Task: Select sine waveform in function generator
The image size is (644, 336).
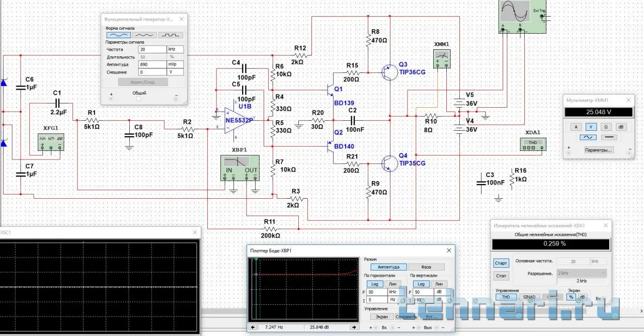Action: [x=118, y=35]
